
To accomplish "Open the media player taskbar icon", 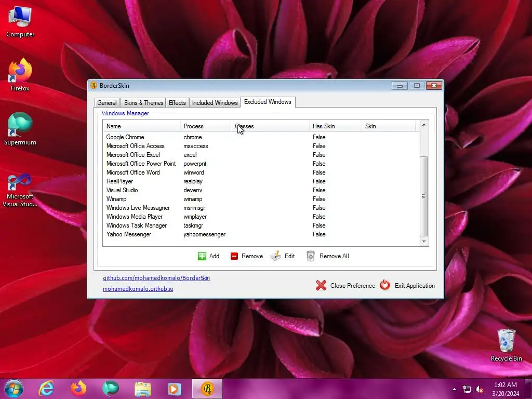I will (175, 389).
